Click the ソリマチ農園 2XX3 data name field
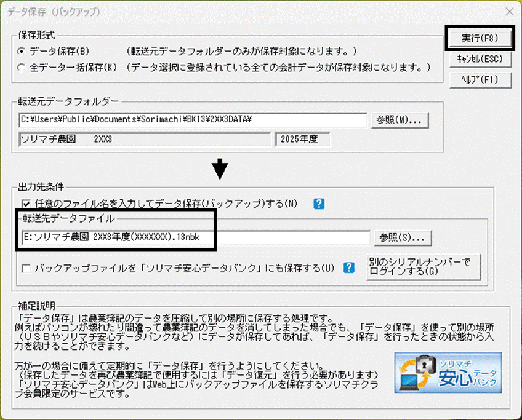The width and height of the screenshot is (522, 420). point(145,140)
